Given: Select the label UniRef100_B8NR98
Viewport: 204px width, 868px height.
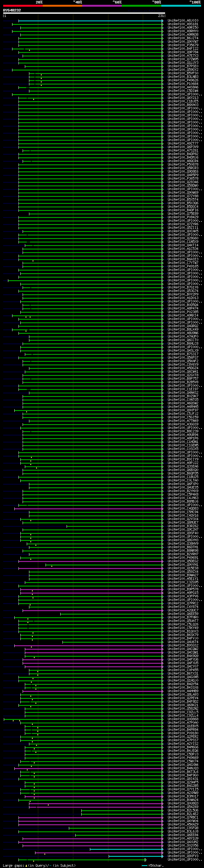Looking at the screenshot, I should (183, 550).
